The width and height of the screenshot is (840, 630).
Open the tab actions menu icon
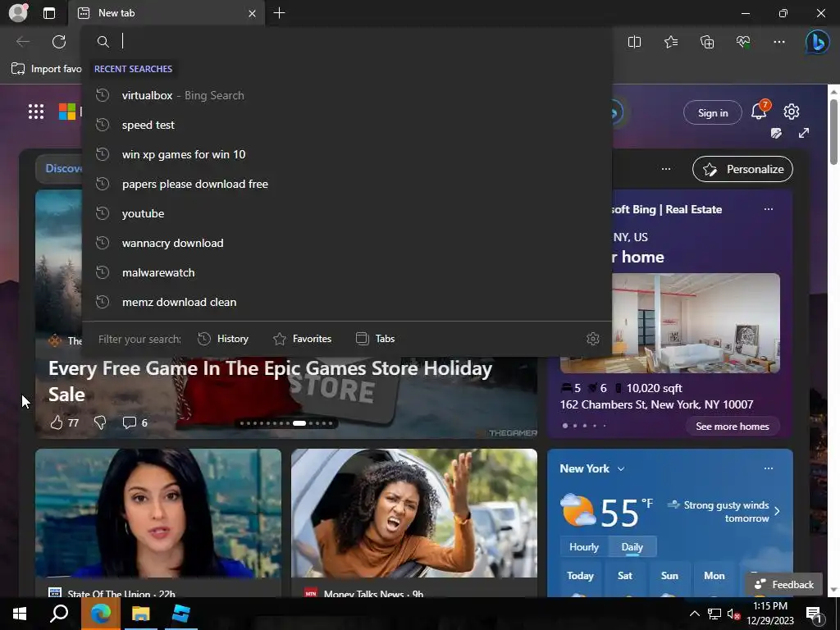pyautogui.click(x=49, y=13)
